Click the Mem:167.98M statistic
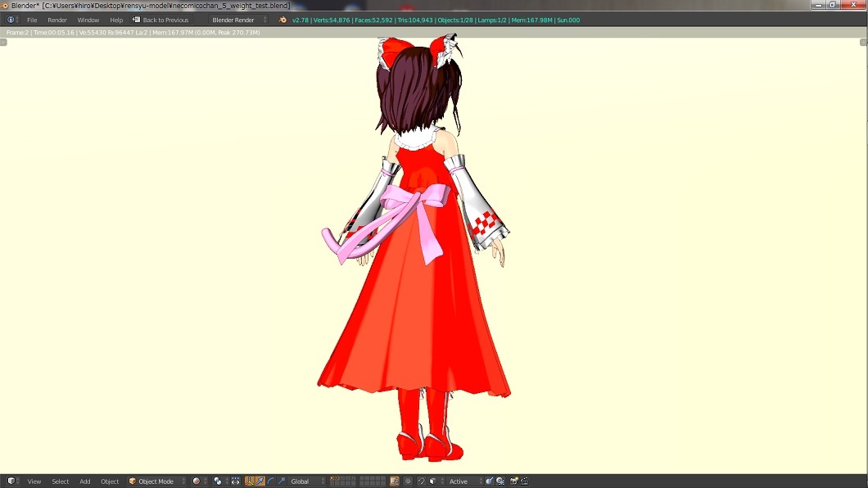The width and height of the screenshot is (868, 488). pyautogui.click(x=532, y=20)
